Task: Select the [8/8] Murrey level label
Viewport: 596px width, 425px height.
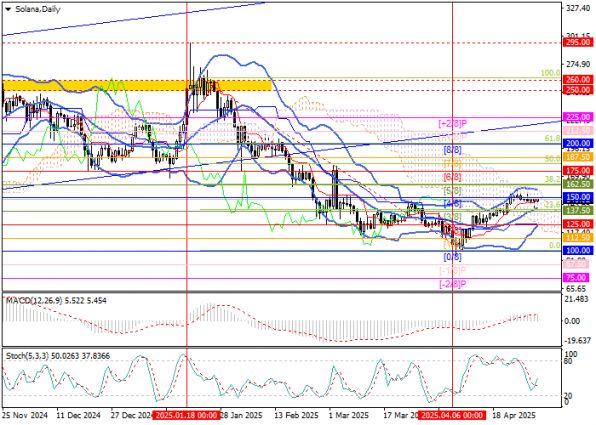Action: pos(453,150)
